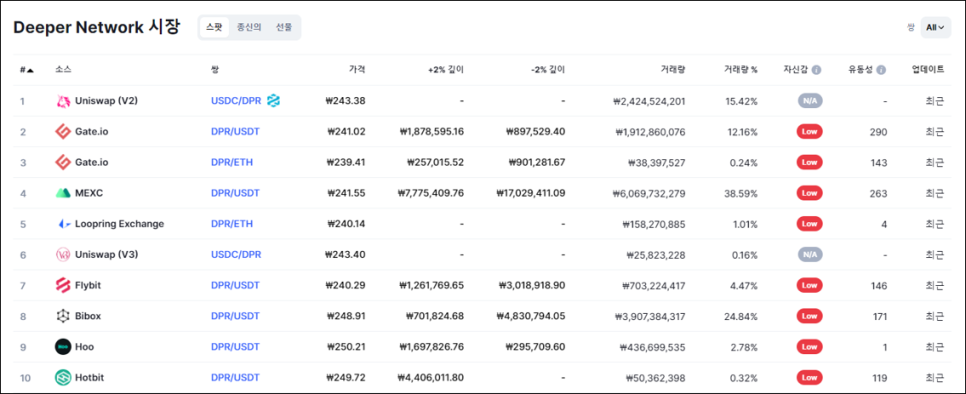Switch to the 선물 tab

(x=284, y=28)
